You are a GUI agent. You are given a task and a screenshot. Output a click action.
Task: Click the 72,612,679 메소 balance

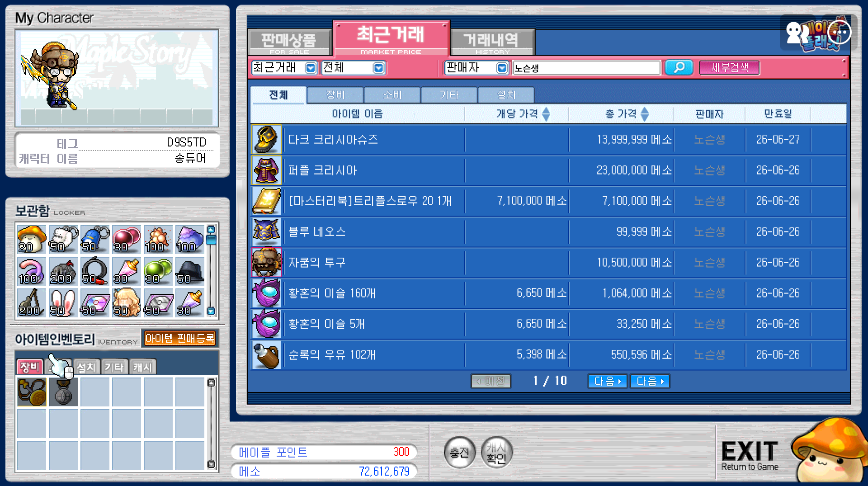[x=384, y=472]
